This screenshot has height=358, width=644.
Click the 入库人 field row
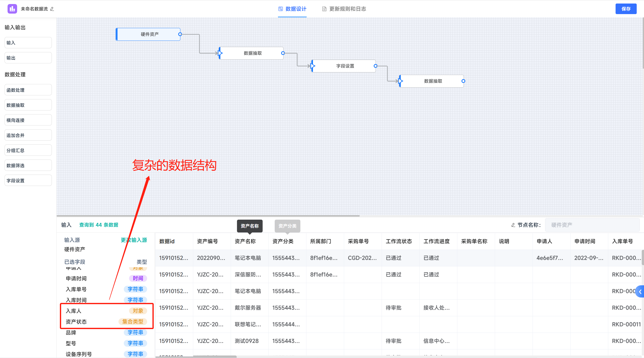coord(106,311)
